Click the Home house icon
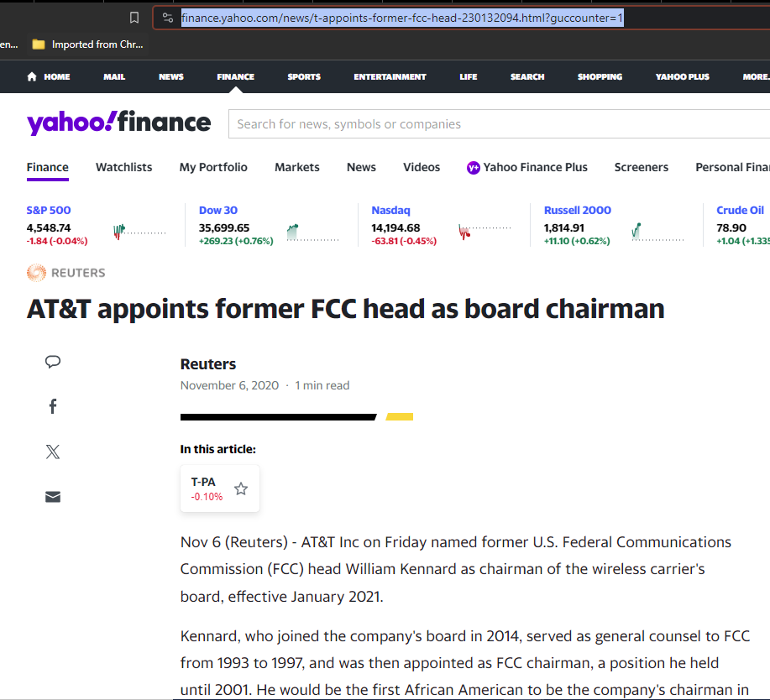This screenshot has width=770, height=700. click(32, 76)
